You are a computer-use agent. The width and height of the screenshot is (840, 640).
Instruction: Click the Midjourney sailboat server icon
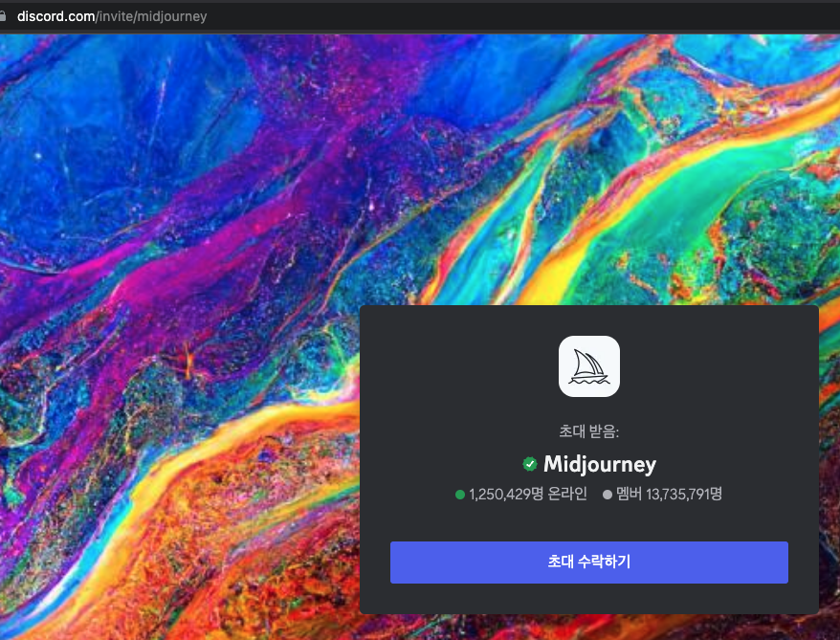(588, 366)
